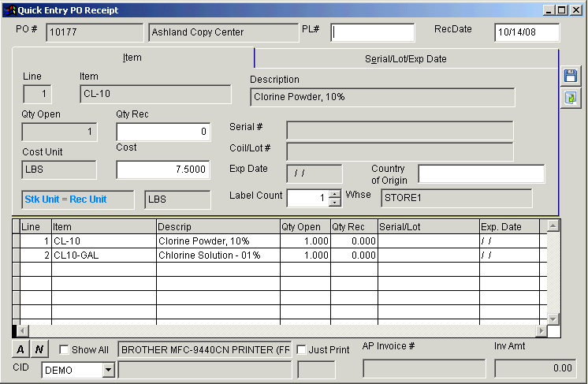Click the RecDate field
Image resolution: width=588 pixels, height=384 pixels.
tap(527, 32)
